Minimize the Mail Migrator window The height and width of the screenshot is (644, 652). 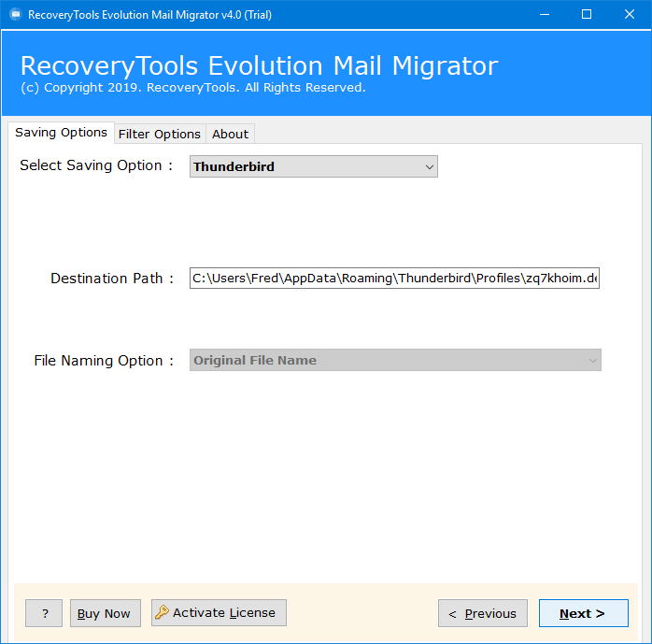(x=545, y=15)
